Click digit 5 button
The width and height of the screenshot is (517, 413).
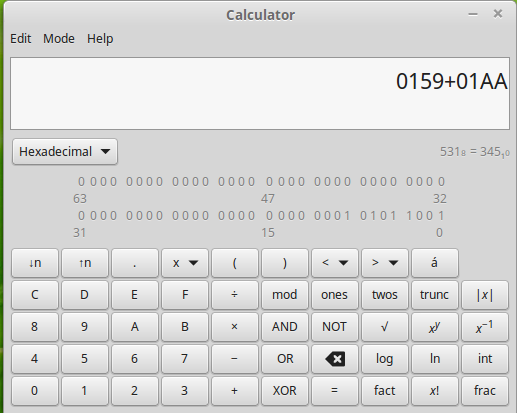(x=85, y=359)
